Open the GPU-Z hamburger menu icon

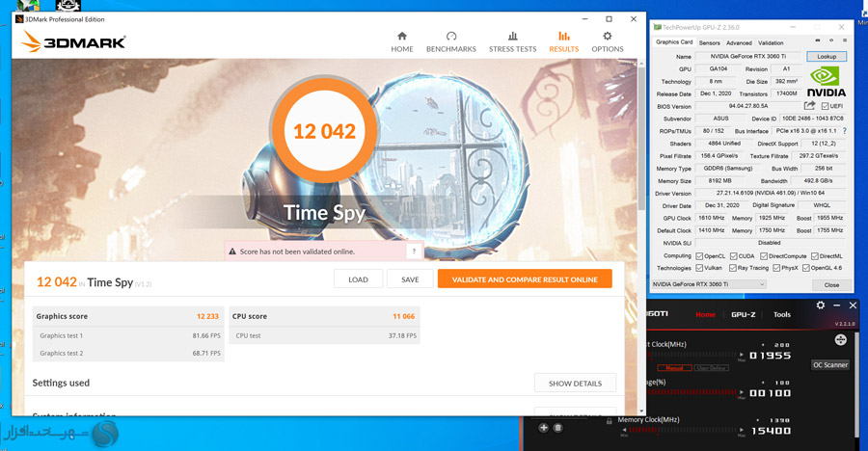(845, 40)
